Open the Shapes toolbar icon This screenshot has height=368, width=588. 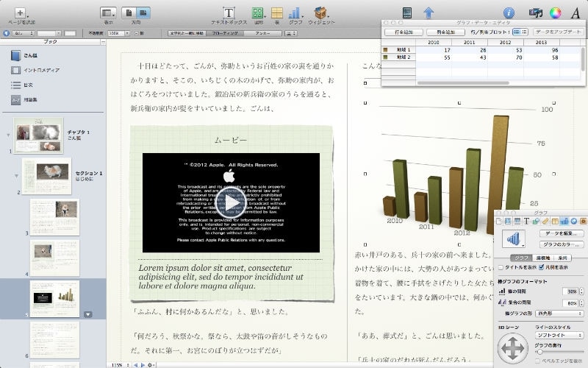[258, 13]
